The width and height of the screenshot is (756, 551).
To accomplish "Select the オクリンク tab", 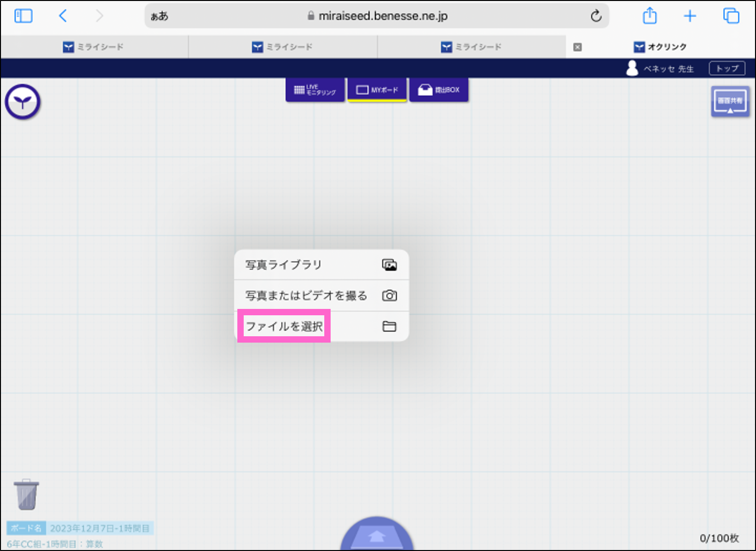I will coord(660,47).
